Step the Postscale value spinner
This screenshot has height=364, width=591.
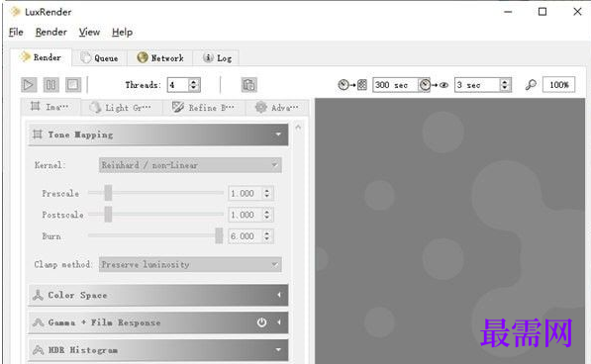(267, 215)
